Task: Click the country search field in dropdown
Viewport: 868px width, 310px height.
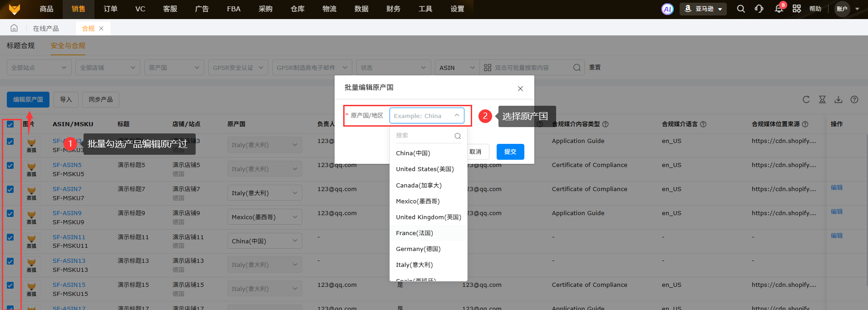Action: [424, 135]
